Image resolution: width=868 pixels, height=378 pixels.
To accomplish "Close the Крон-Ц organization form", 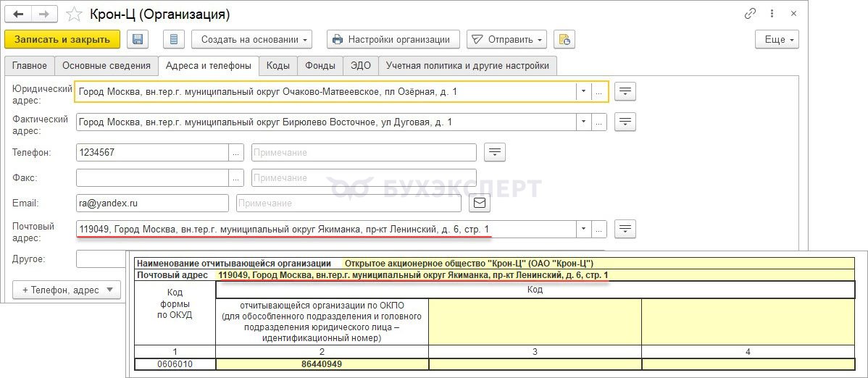I will pyautogui.click(x=793, y=14).
